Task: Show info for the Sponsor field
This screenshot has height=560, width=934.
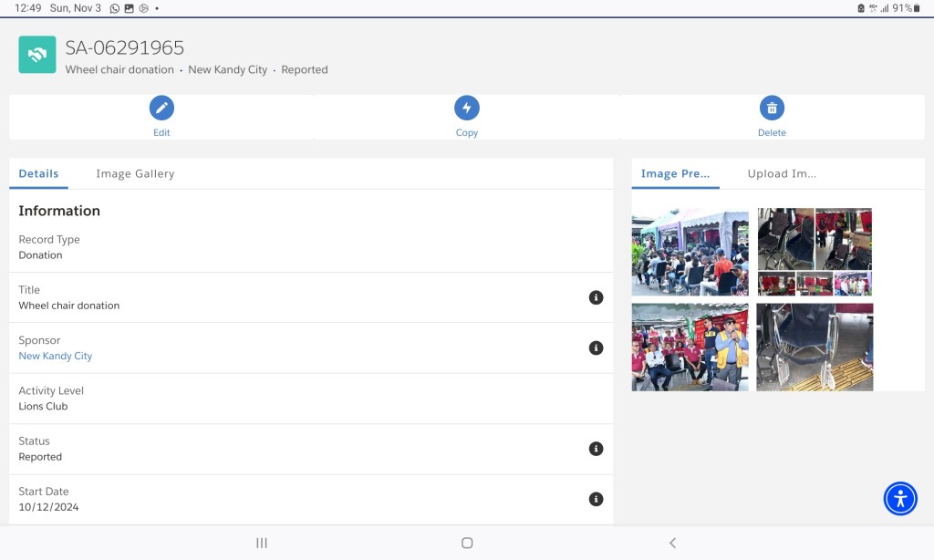Action: tap(596, 347)
